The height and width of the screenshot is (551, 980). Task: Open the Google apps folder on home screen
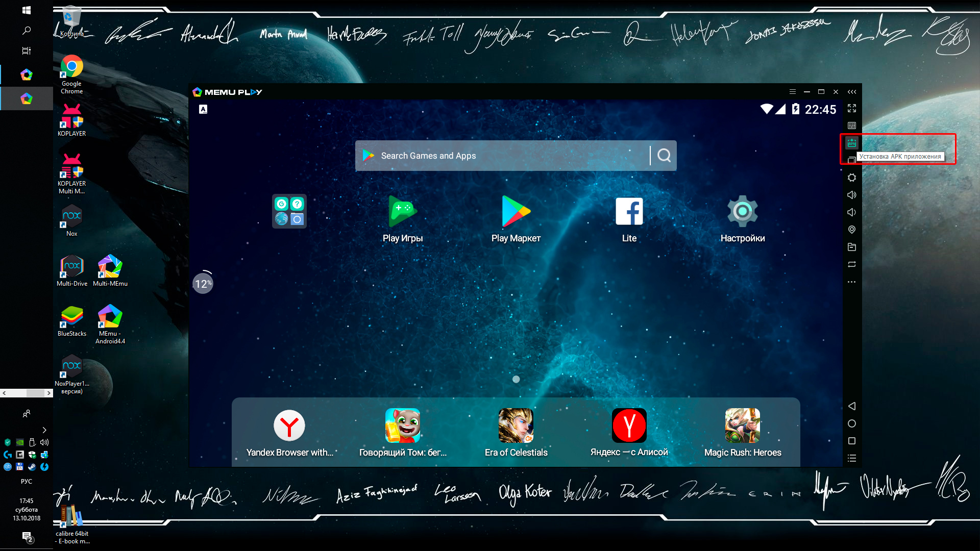289,211
